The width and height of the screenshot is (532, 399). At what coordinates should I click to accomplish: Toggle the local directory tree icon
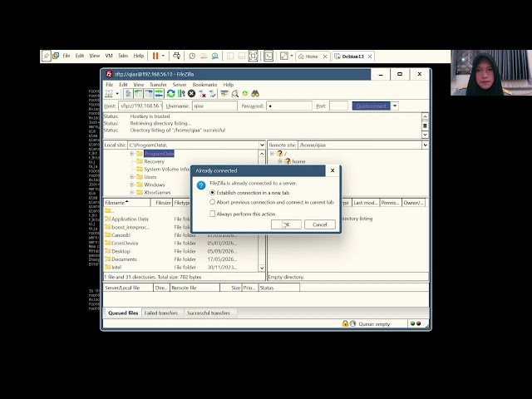point(139,94)
